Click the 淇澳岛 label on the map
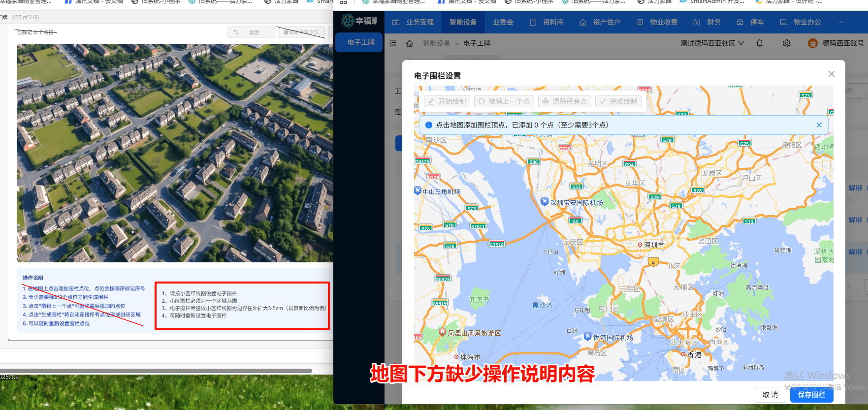 tap(479, 300)
